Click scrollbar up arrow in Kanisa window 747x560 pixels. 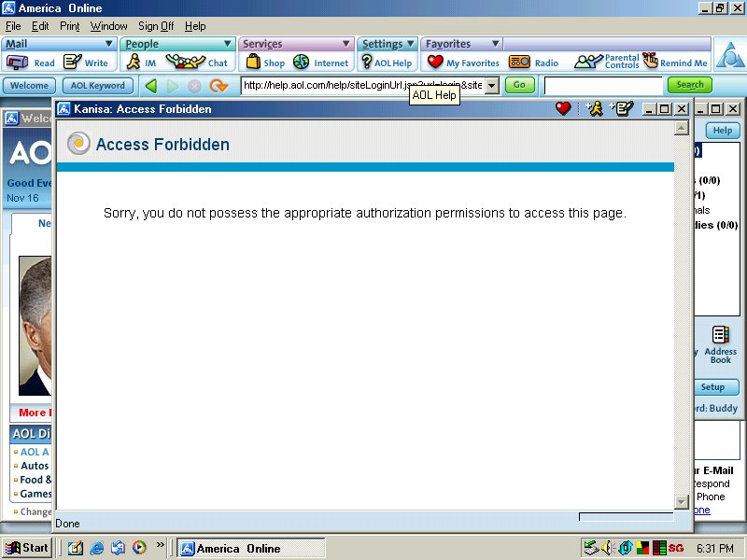pyautogui.click(x=682, y=128)
